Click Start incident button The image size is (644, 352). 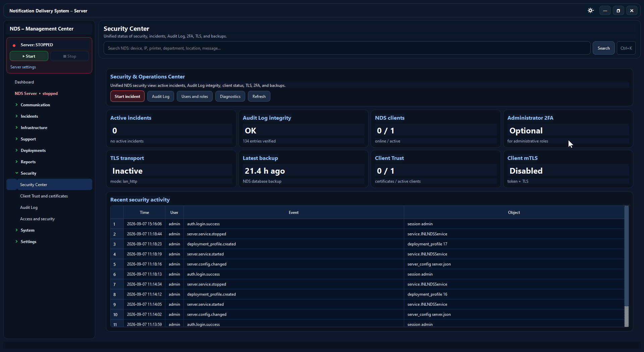pos(127,97)
